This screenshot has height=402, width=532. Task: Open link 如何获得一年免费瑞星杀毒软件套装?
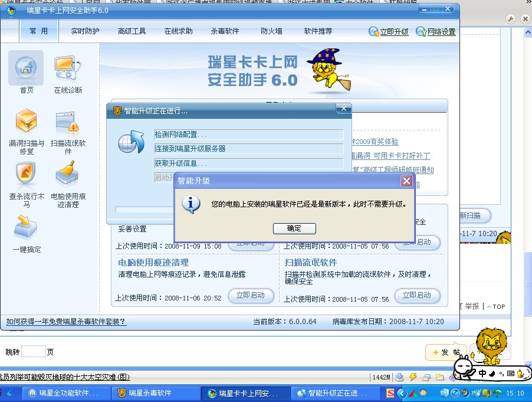tap(66, 322)
